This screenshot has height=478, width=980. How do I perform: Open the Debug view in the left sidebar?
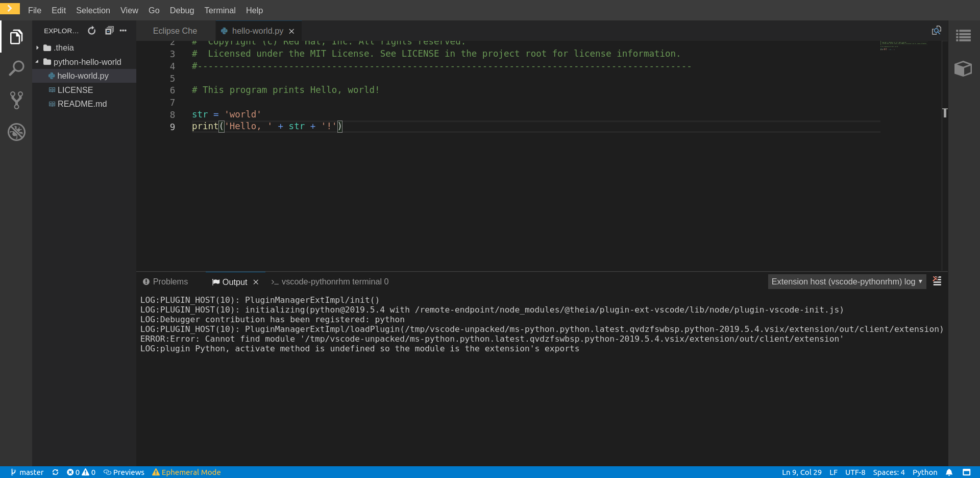pos(16,132)
